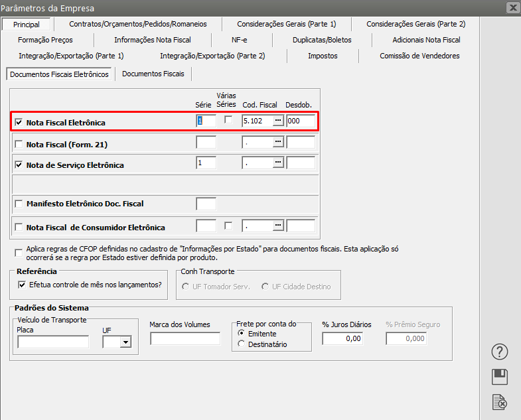Click the cancel document icon

(x=500, y=402)
